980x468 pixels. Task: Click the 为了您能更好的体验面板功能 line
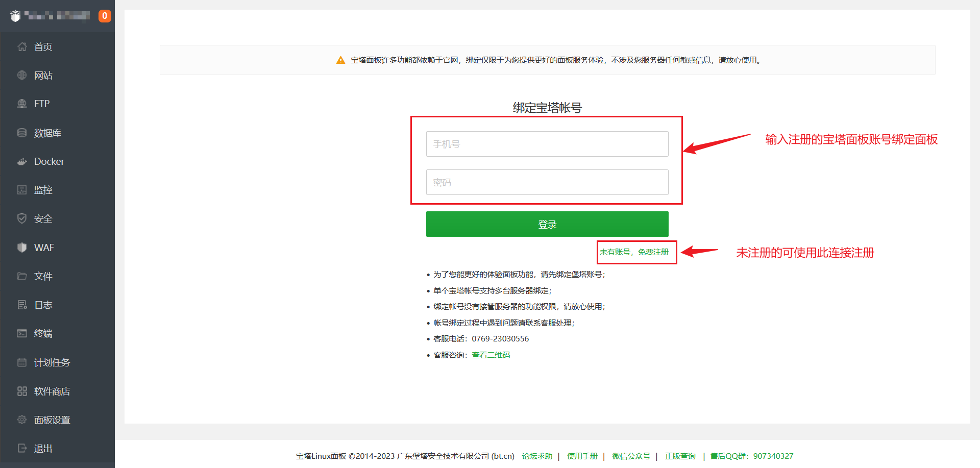click(x=519, y=275)
